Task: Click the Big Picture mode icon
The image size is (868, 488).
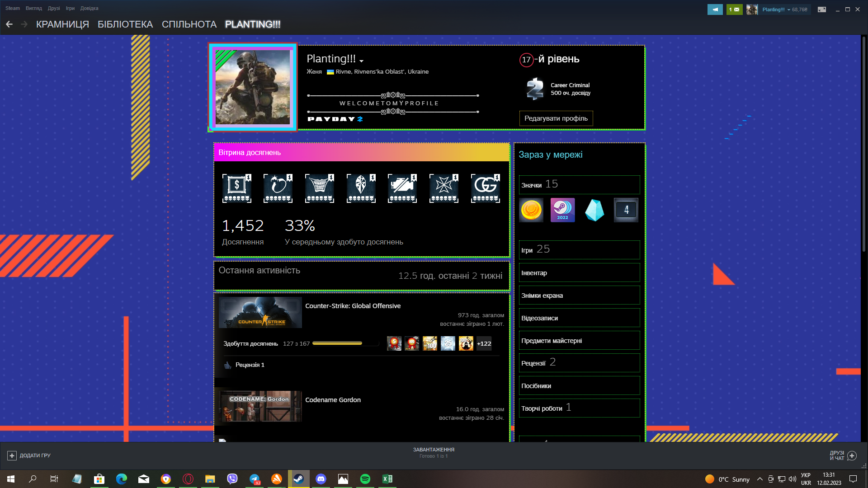Action: coord(822,9)
